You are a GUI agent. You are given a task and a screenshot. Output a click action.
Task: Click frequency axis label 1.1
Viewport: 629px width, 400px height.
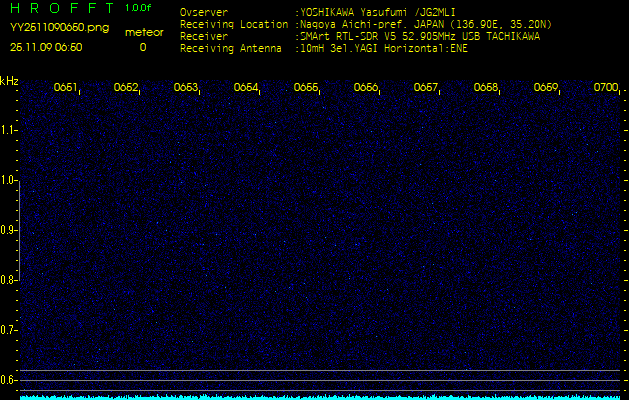[7, 130]
